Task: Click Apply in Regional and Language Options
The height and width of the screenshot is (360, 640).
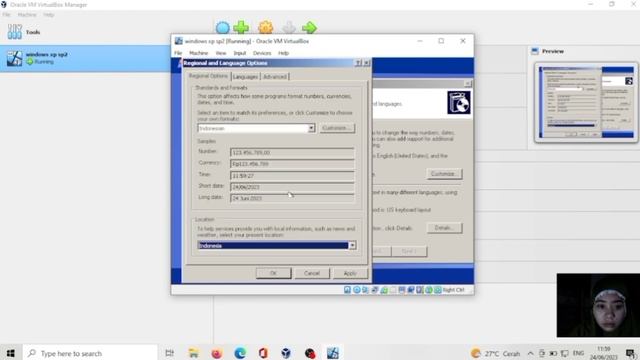Action: [350, 273]
